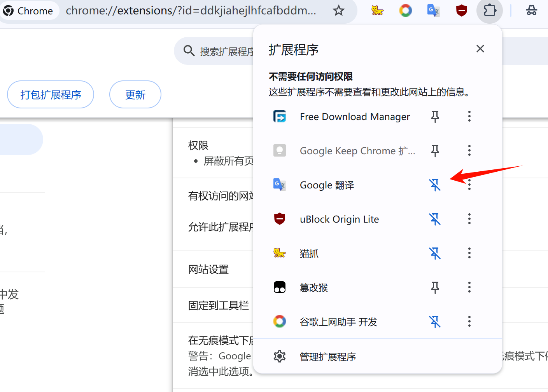Click the Google Keep lightbulb icon in list
Image resolution: width=548 pixels, height=392 pixels.
tap(280, 150)
